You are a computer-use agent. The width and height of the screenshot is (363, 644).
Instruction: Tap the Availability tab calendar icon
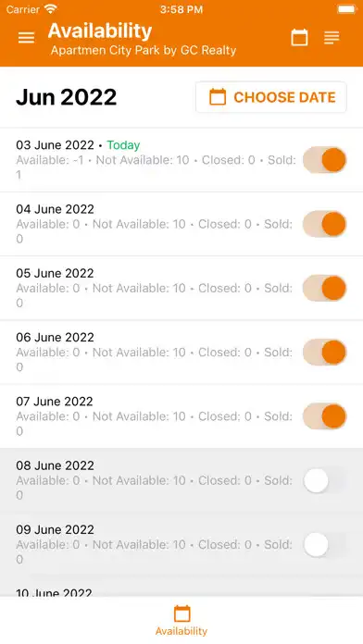[181, 613]
